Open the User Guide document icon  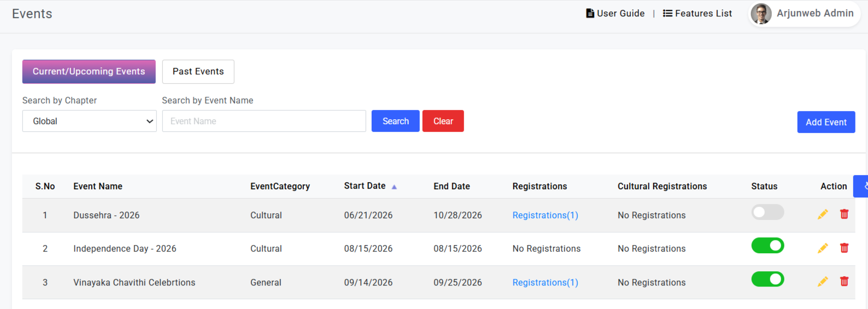pos(590,13)
